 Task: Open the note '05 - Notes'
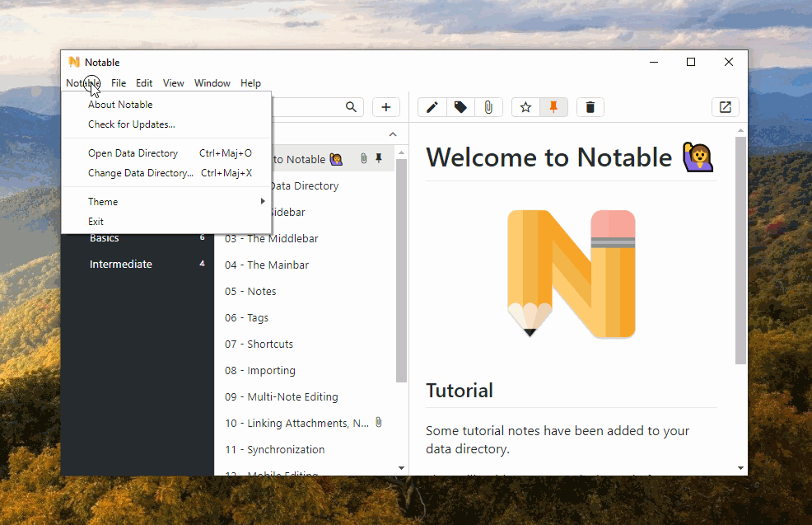click(x=305, y=291)
